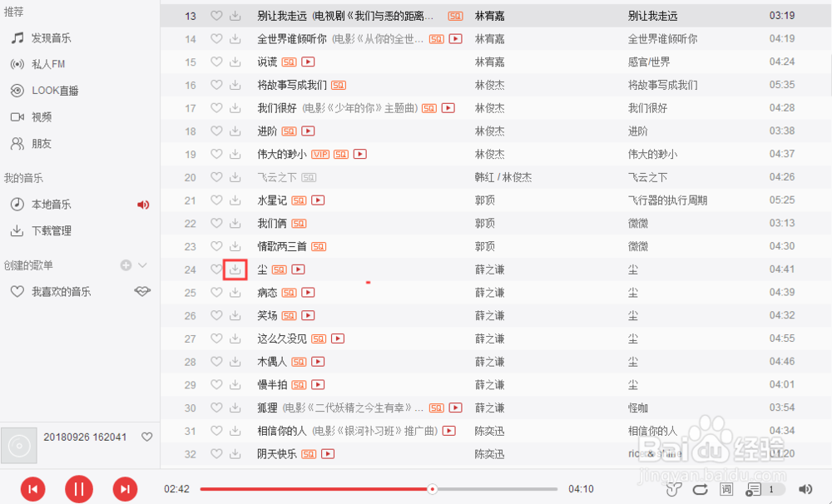This screenshot has width=832, height=504.
Task: Click the highlighted download icon for 尘
Action: (235, 269)
